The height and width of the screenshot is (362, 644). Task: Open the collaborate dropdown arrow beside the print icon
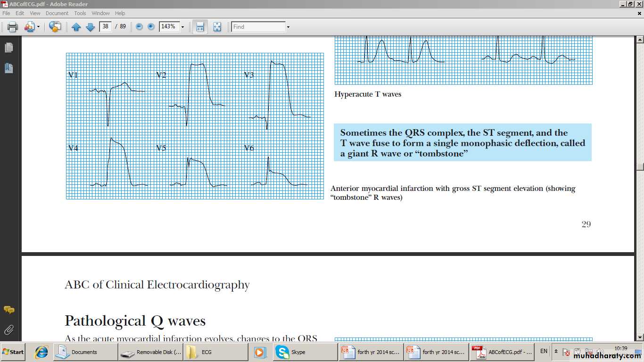point(38,27)
